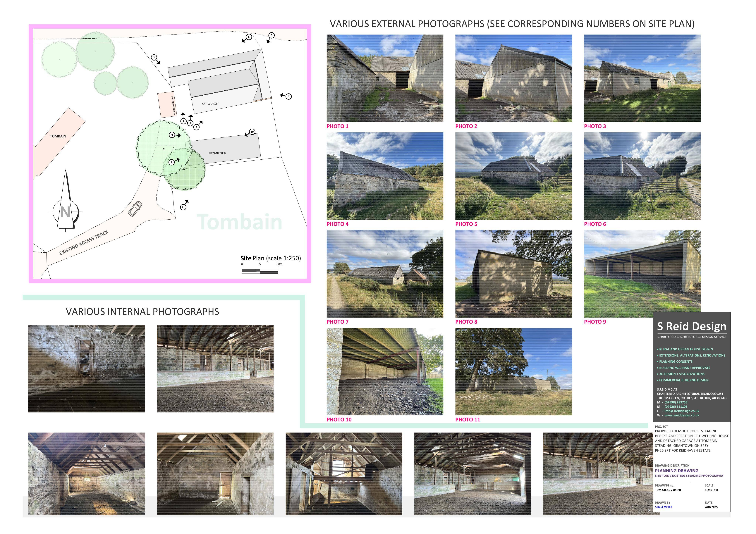Viewport: 756px width, 534px height.
Task: Open internal photo with hanging light bulb
Action: [87, 474]
